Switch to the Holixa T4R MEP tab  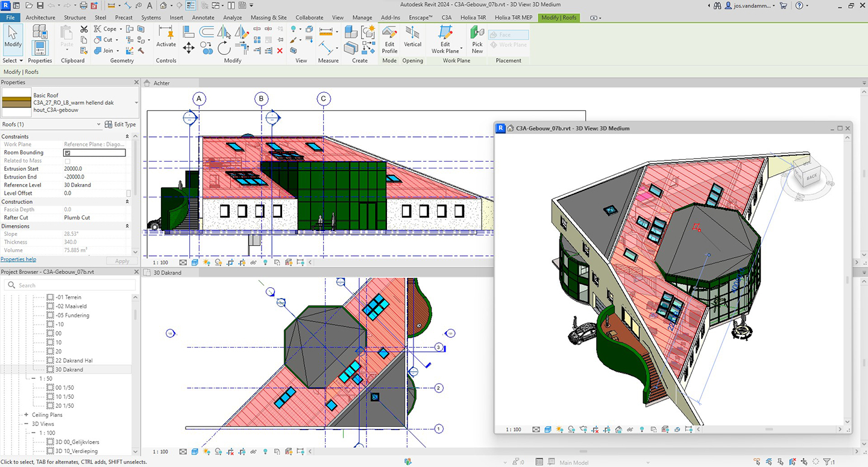pyautogui.click(x=514, y=17)
